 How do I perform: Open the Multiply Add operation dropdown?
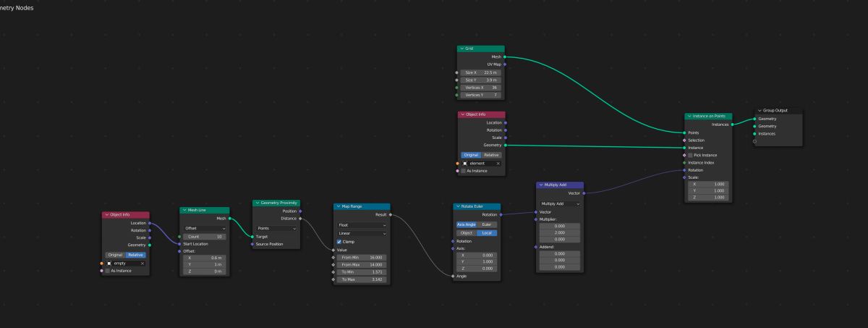[561, 203]
